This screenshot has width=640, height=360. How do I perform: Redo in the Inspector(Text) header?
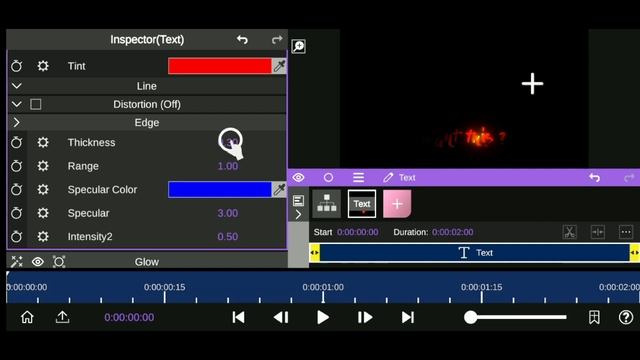click(x=277, y=40)
